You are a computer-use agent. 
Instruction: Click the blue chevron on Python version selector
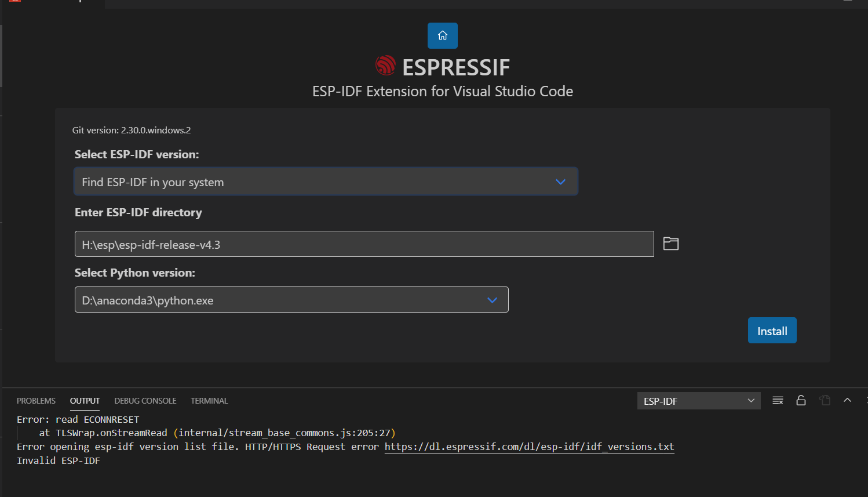click(492, 300)
